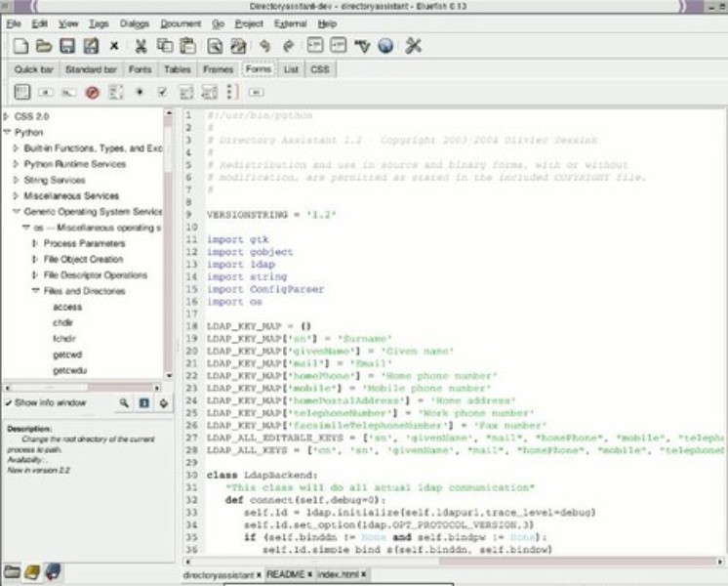Screen dimensions: 728x586
Task: Open the Dialogs menu
Action: click(x=134, y=23)
